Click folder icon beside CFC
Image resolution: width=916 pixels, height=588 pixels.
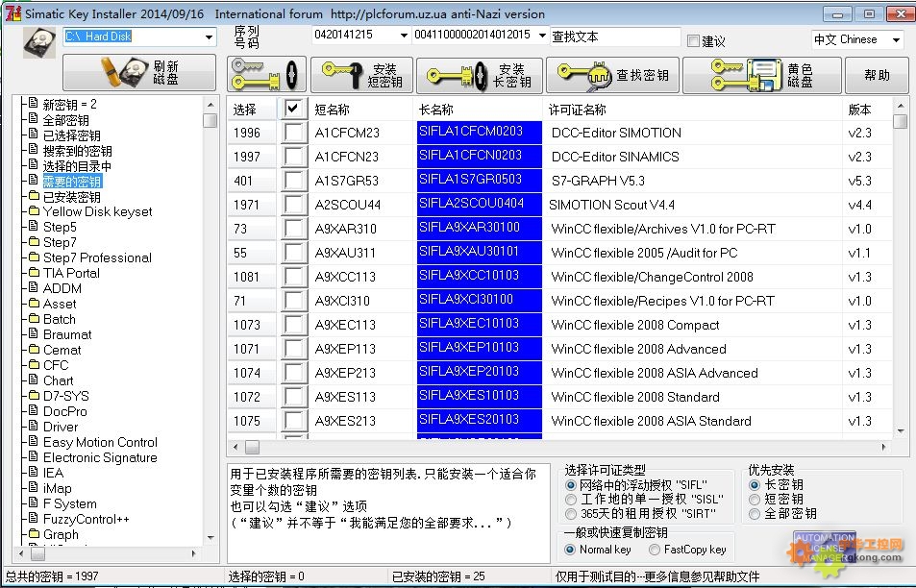click(x=34, y=364)
